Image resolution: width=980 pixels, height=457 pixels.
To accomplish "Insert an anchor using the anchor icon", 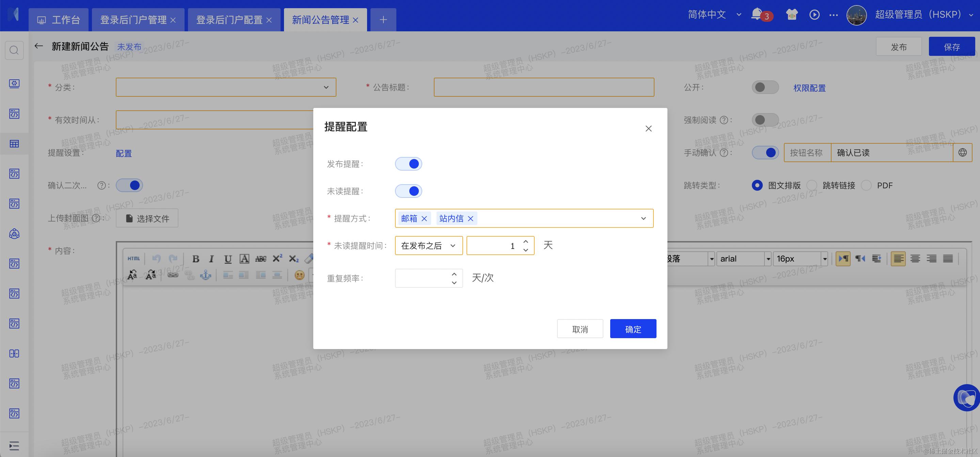I will click(205, 275).
